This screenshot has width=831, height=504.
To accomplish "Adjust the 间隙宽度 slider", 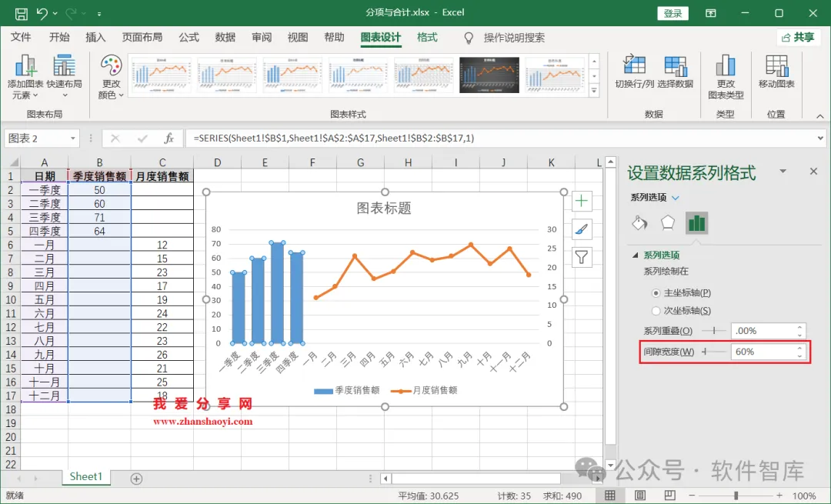I will pyautogui.click(x=714, y=352).
